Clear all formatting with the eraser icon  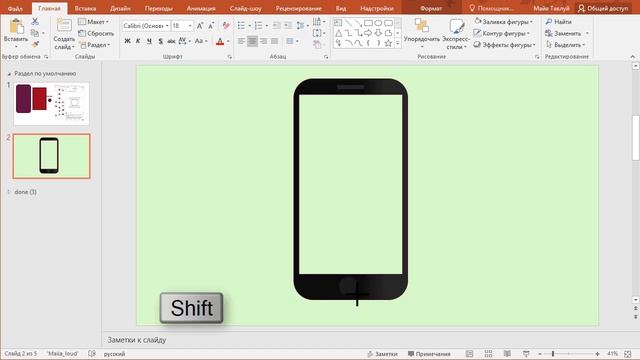[x=226, y=26]
